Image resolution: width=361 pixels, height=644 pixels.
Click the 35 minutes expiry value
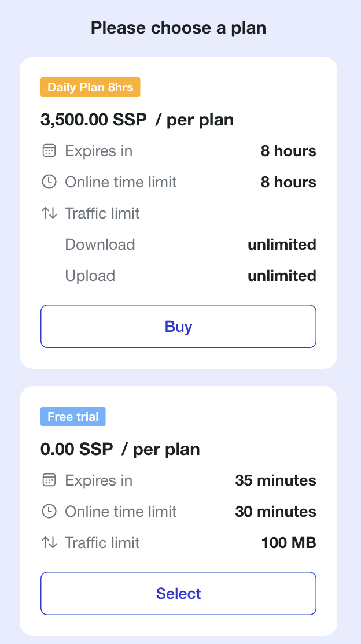(x=275, y=480)
